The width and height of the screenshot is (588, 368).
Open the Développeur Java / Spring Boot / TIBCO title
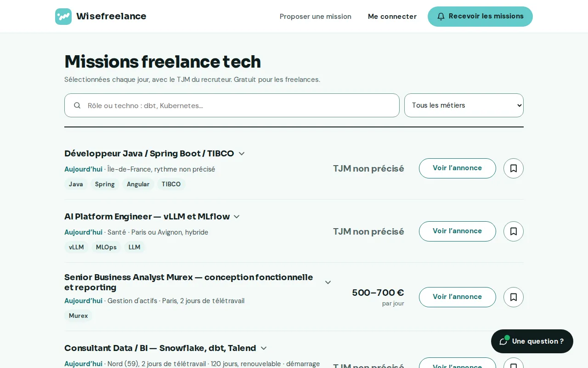click(149, 154)
